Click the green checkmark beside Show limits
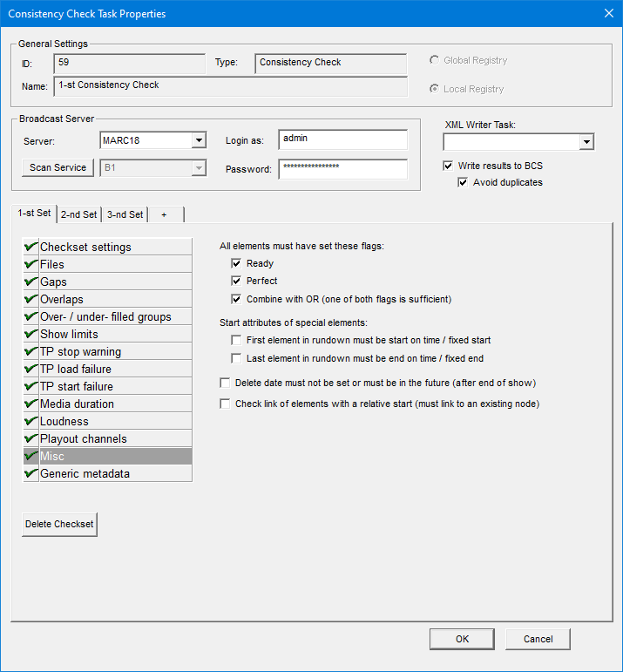Viewport: 623px width, 672px height. 31,334
